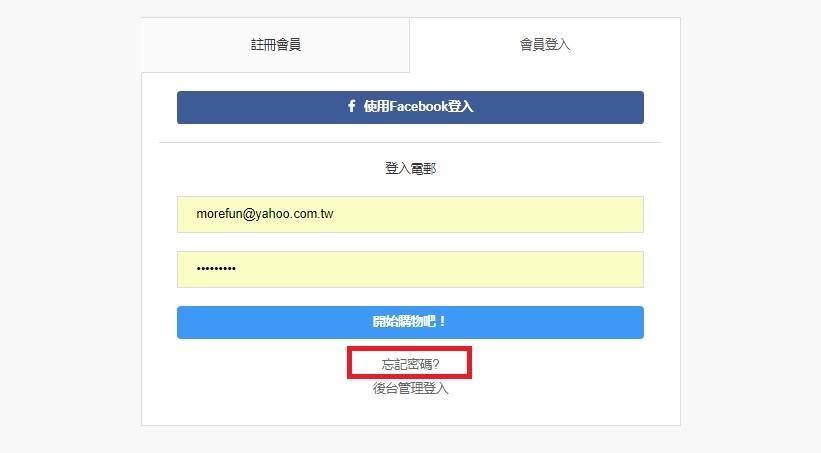Log in with the 使用Facebook登入 button
The height and width of the screenshot is (453, 821).
point(410,107)
